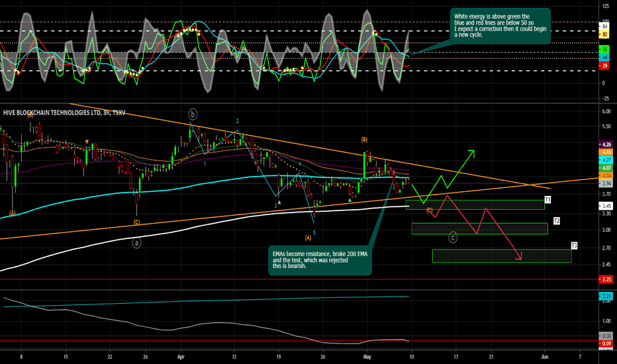Click the yellow 80 oscillator value tag
The width and height of the screenshot is (617, 364).
pyautogui.click(x=604, y=34)
